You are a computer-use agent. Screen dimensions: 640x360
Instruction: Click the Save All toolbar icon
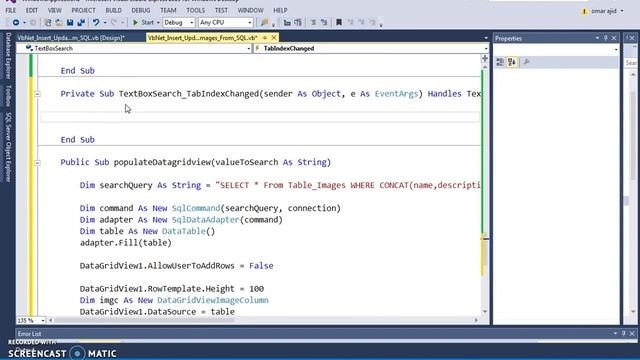click(81, 22)
